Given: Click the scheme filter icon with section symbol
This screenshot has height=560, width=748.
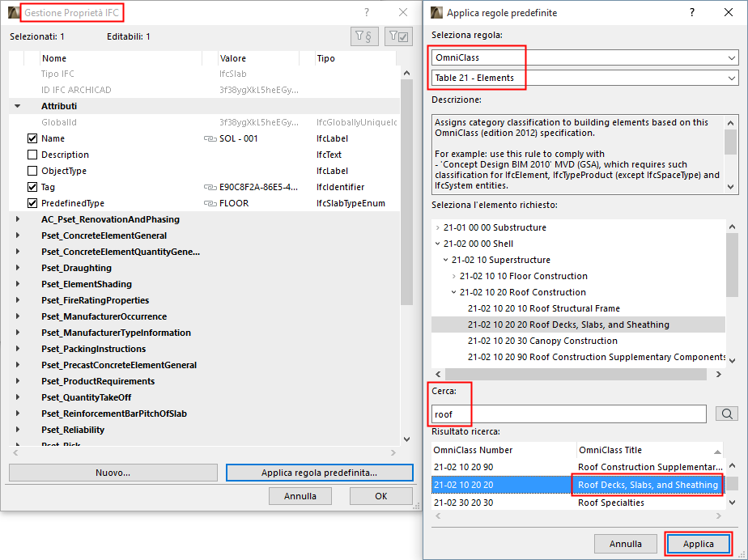Looking at the screenshot, I should coord(364,36).
